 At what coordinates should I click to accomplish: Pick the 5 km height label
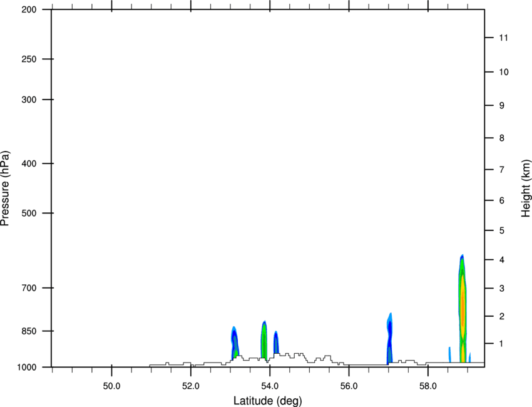(502, 230)
